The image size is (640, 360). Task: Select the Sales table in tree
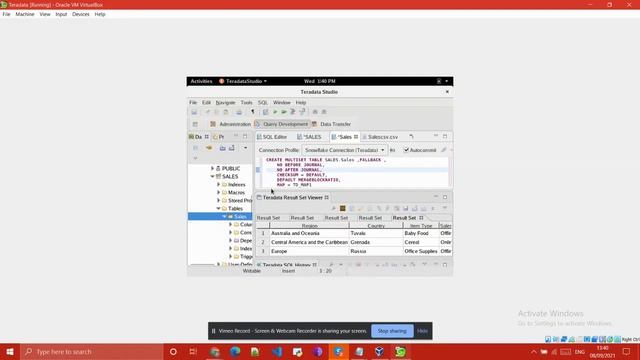coord(240,216)
